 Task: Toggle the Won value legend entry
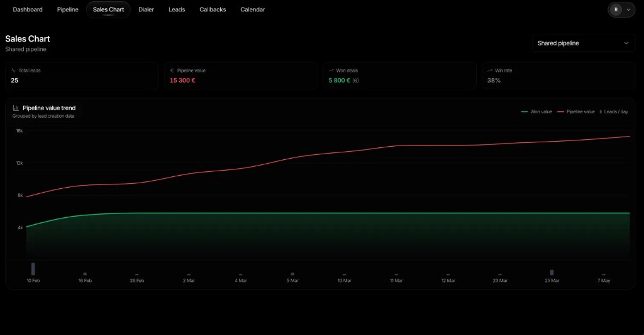[x=536, y=112]
